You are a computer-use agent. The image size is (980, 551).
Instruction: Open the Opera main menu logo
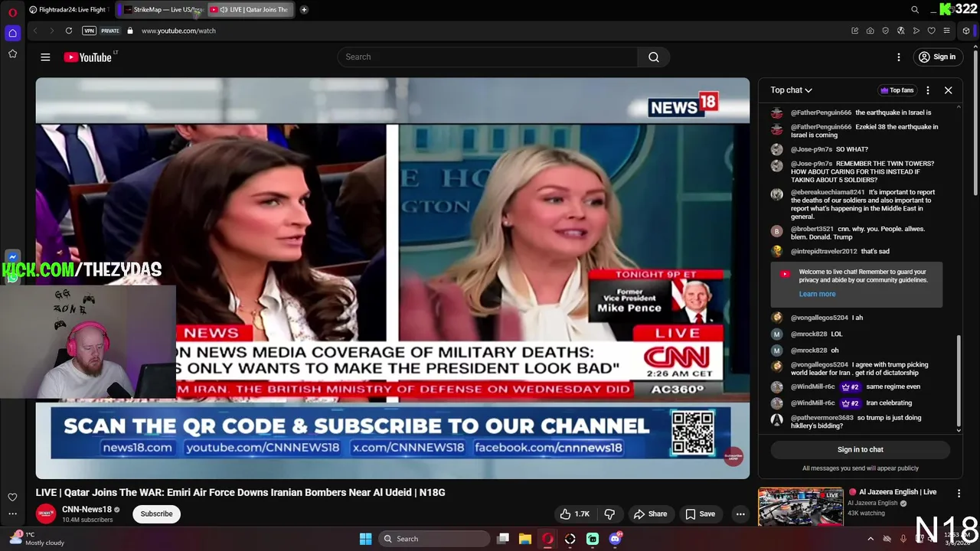[12, 12]
